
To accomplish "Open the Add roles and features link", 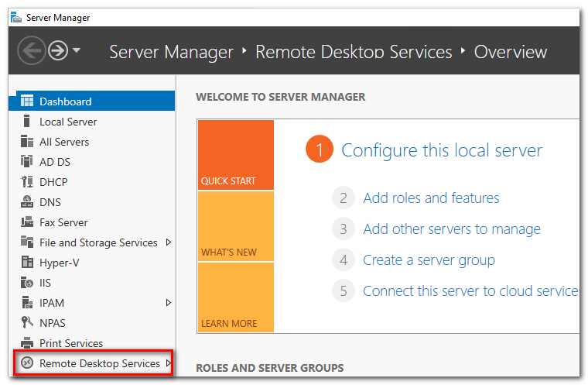I will (431, 198).
